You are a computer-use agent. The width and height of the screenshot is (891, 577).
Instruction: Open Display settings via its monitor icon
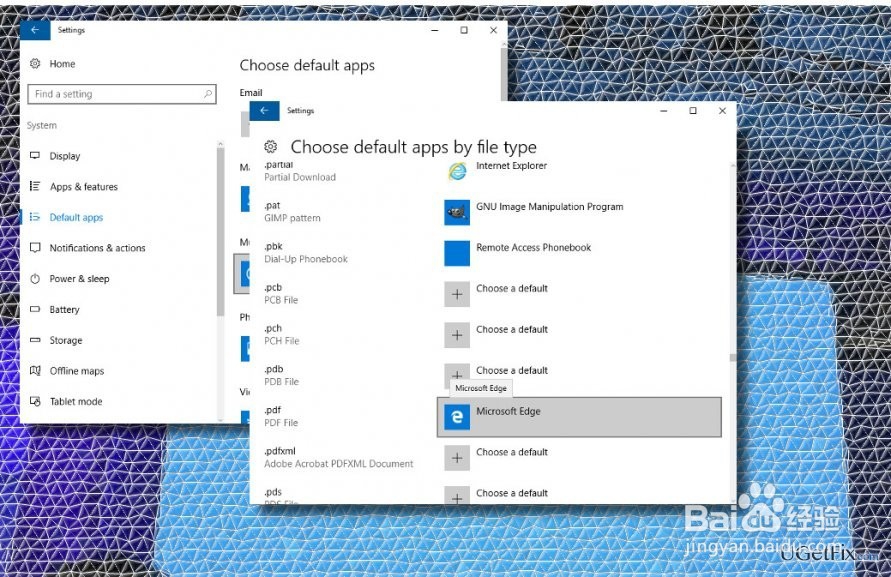point(35,156)
